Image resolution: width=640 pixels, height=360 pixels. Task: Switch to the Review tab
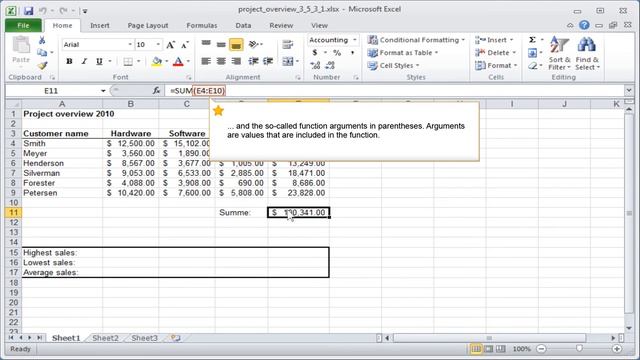click(x=281, y=25)
